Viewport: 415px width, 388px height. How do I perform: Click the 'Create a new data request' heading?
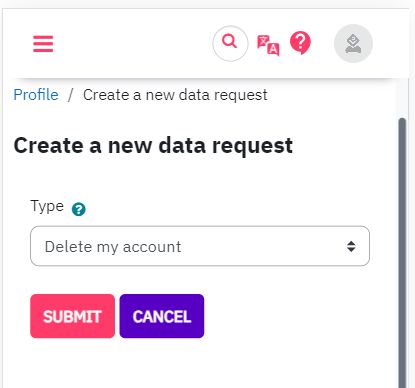[153, 146]
